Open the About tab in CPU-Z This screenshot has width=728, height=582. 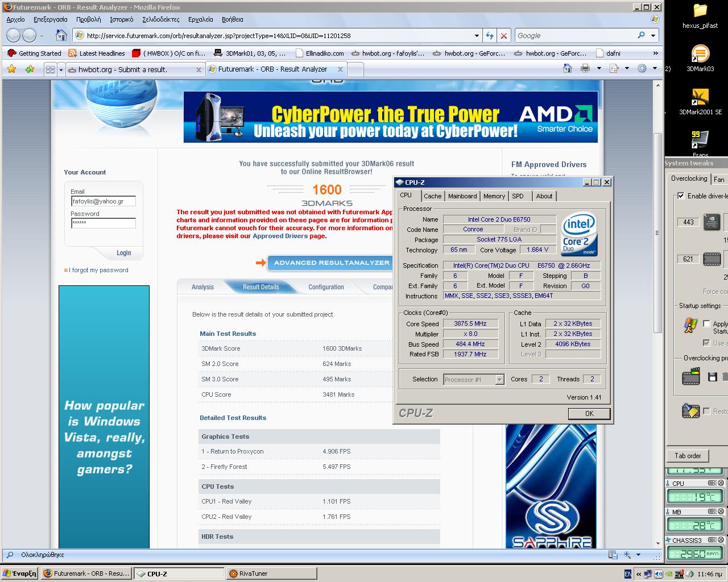click(544, 196)
